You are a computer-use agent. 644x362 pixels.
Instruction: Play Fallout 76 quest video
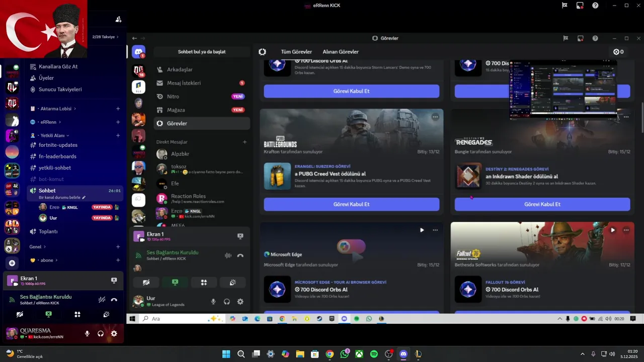[612, 230]
